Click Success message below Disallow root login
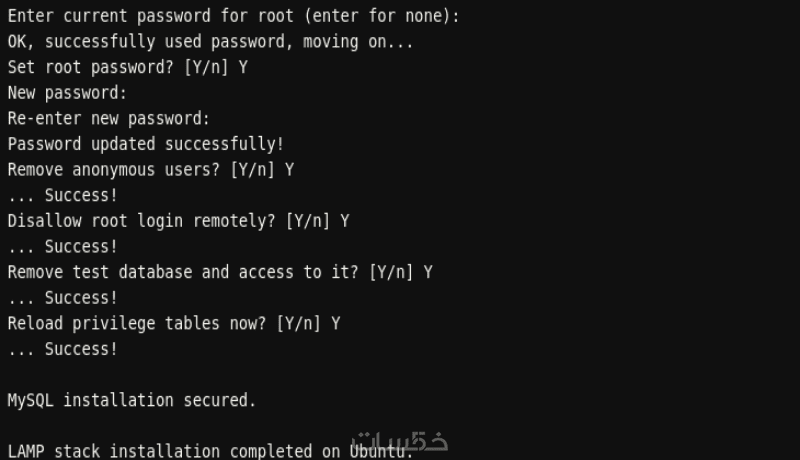 click(x=63, y=247)
